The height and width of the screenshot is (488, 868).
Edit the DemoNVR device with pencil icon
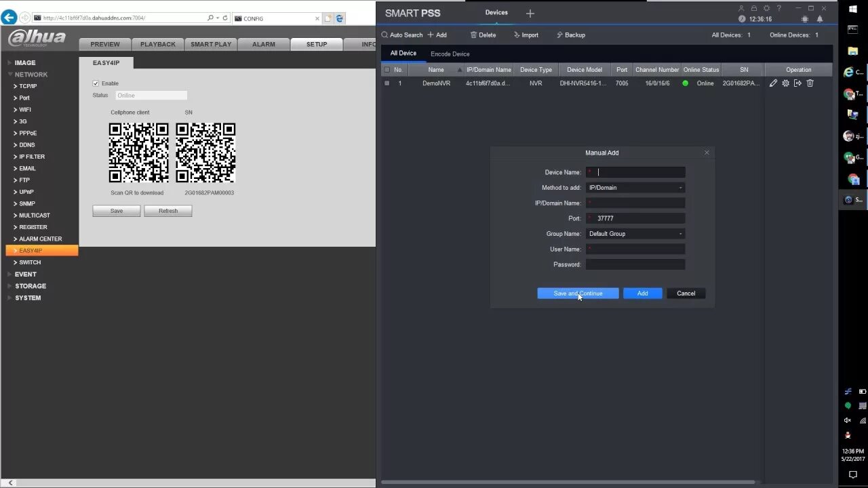[x=774, y=83]
